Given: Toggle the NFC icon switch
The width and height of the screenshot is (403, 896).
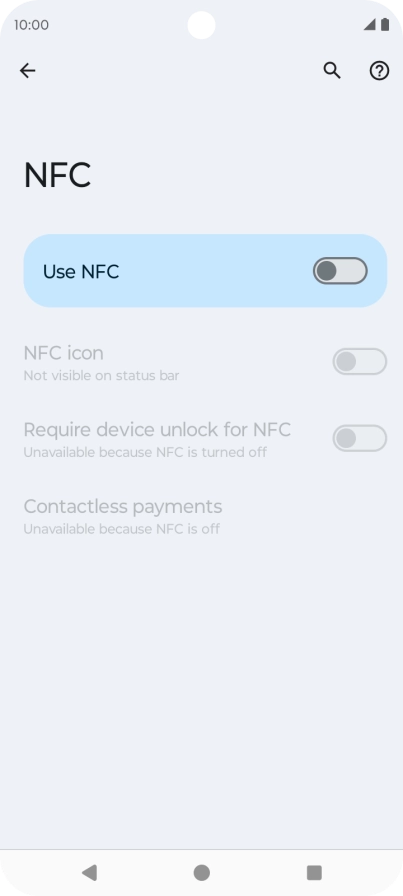Looking at the screenshot, I should pyautogui.click(x=360, y=362).
